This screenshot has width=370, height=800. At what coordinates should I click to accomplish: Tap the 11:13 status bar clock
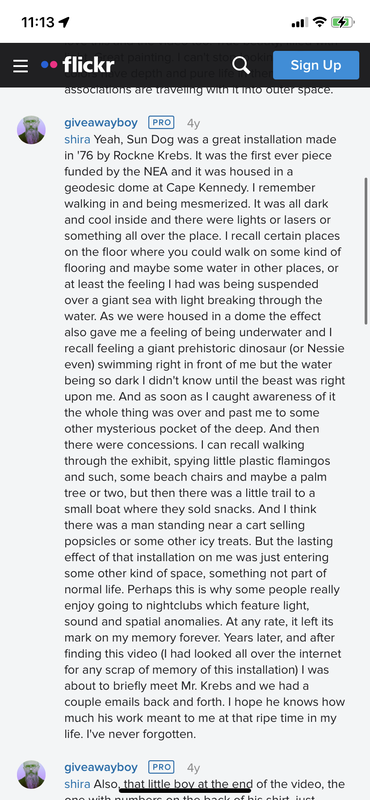38,22
